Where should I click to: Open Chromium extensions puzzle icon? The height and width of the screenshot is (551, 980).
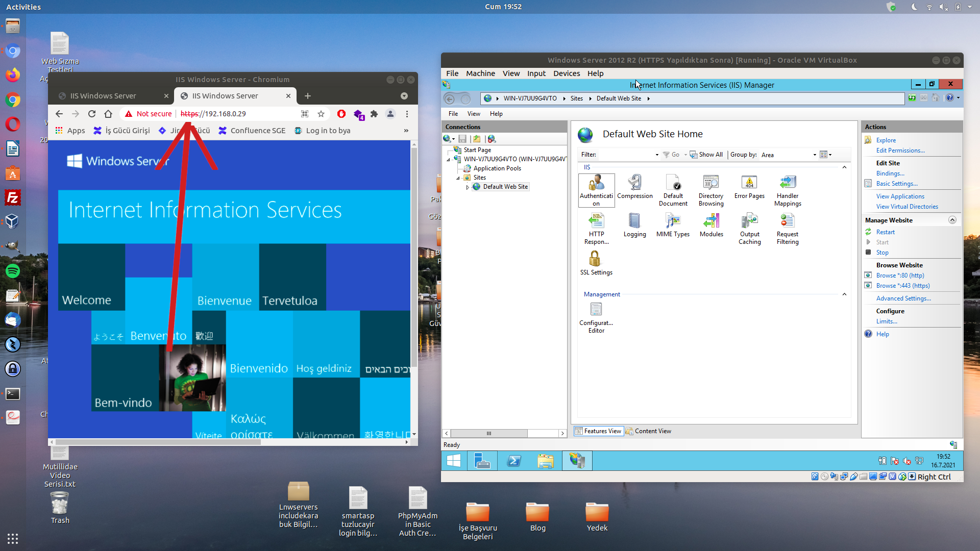point(374,114)
